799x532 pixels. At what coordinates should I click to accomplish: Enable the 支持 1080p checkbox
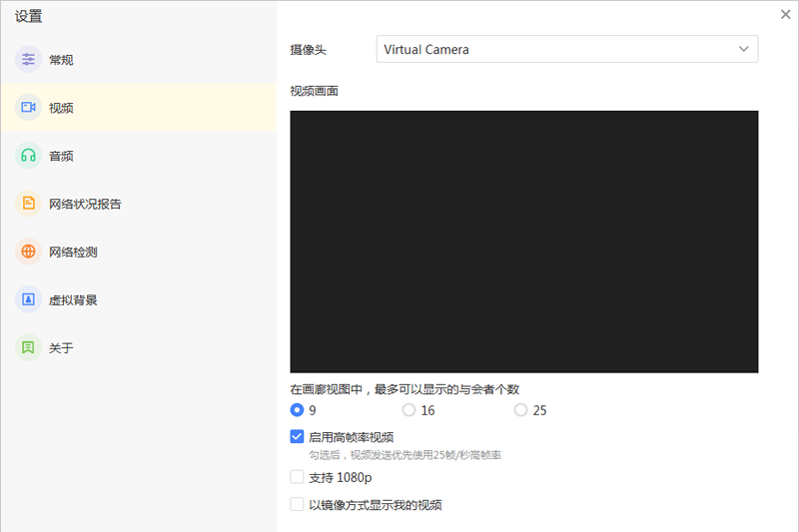[297, 477]
